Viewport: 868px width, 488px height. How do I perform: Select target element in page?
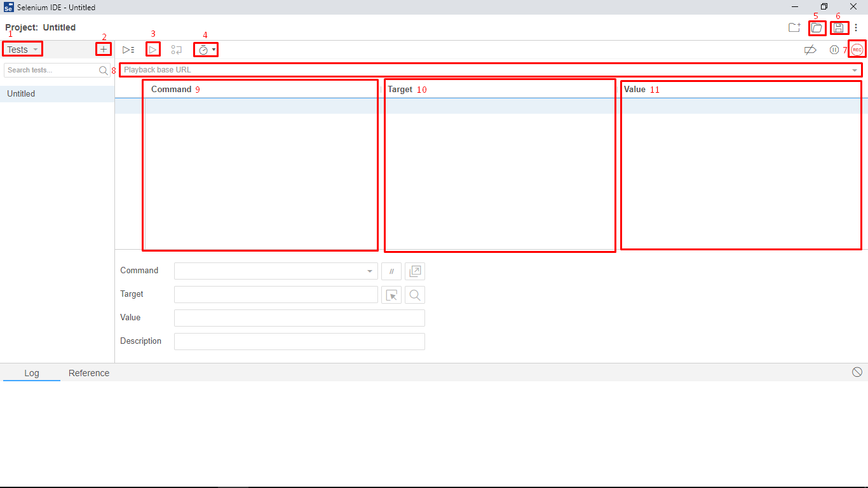391,294
